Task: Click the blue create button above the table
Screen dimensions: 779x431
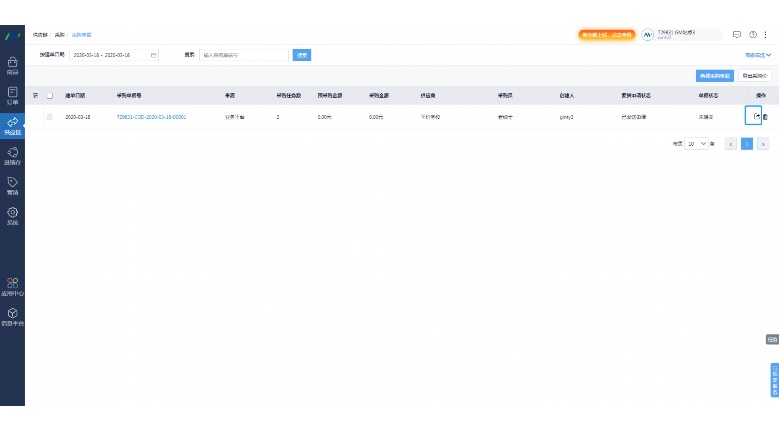Action: click(714, 75)
